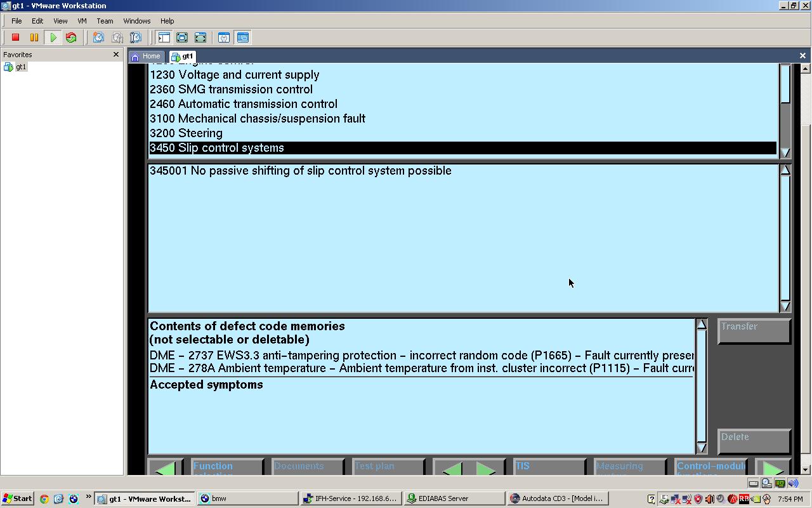Toggle the sidebar view icon
This screenshot has width=812, height=508.
pyautogui.click(x=164, y=37)
